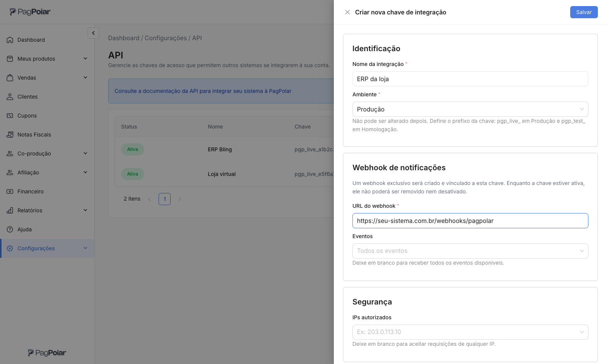Screen dimensions: 607x364
Task: Click the pgp_live_a1b2c key cell
Action: pyautogui.click(x=314, y=149)
